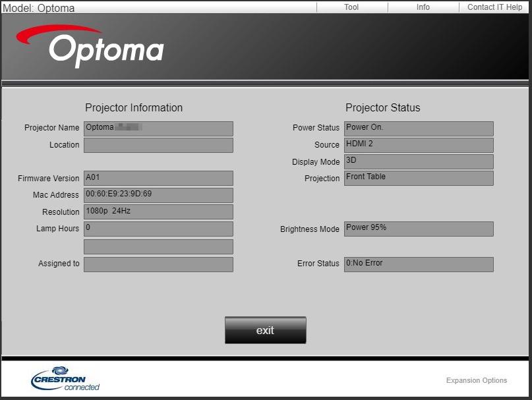Click the Optoma logo

click(90, 46)
